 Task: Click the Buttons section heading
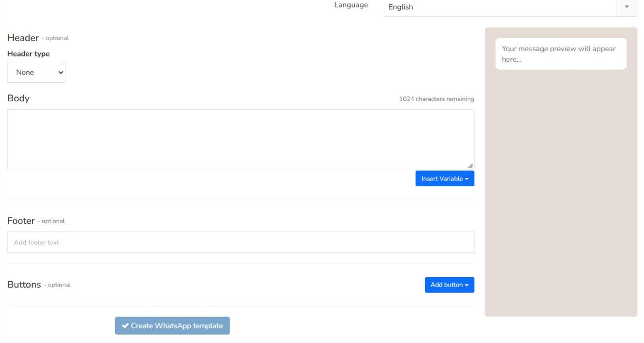click(24, 284)
